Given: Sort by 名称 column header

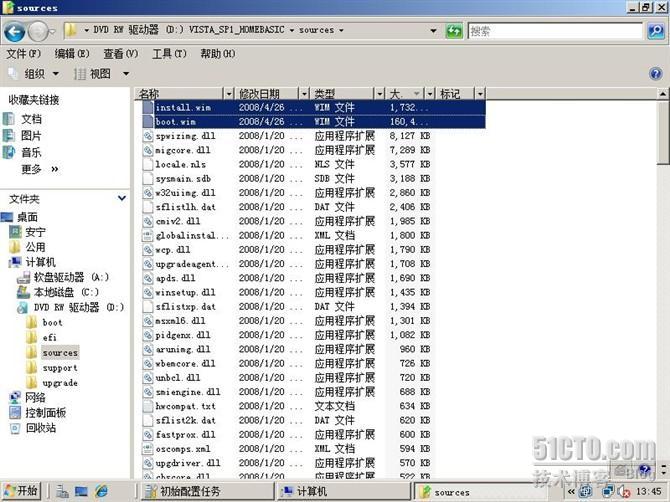Looking at the screenshot, I should [x=180, y=94].
